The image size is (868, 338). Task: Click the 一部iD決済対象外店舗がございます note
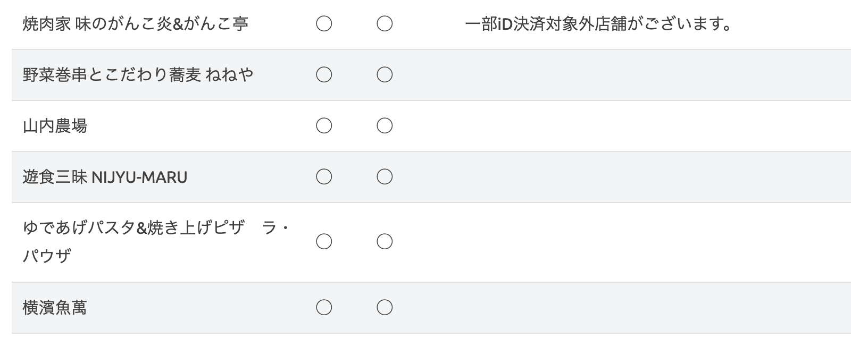pyautogui.click(x=598, y=24)
